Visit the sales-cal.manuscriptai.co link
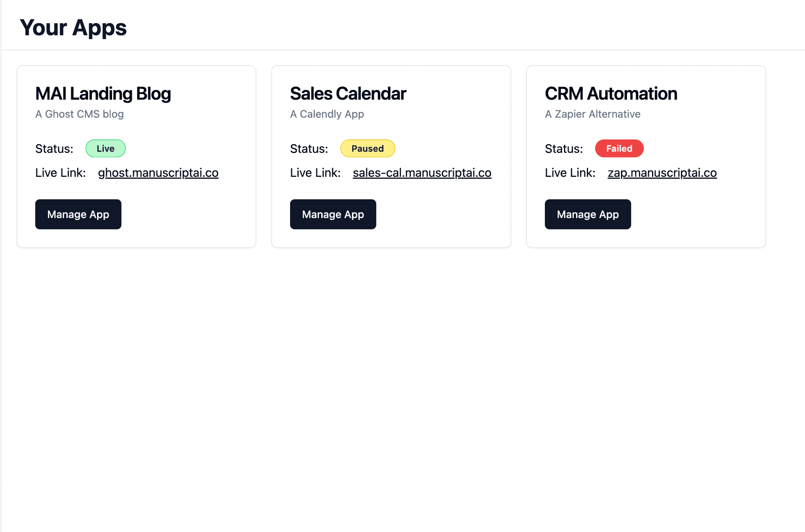Image resolution: width=805 pixels, height=532 pixels. point(422,173)
